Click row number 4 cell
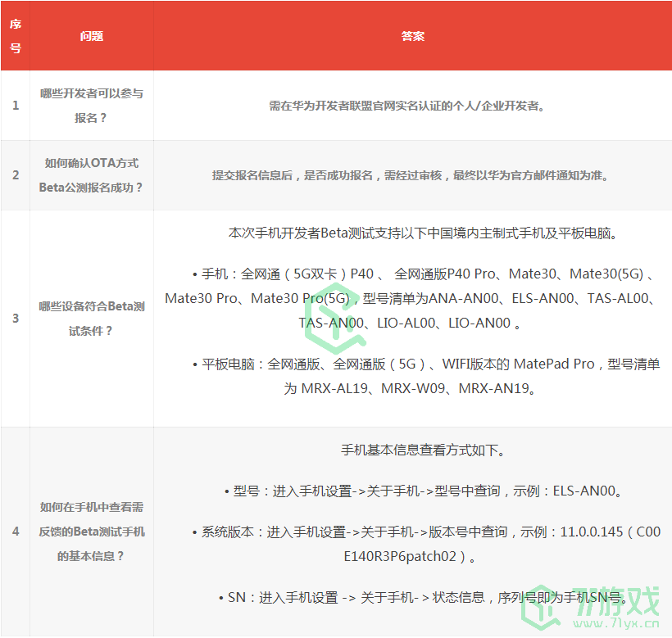 (x=15, y=532)
